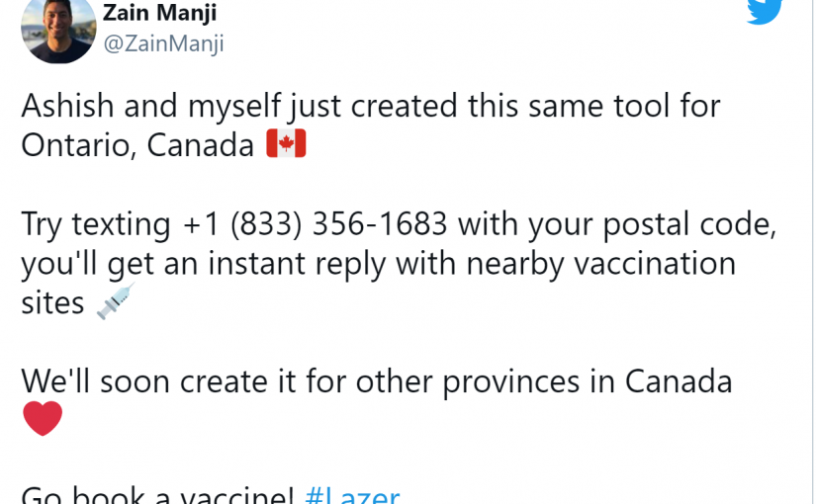Image resolution: width=816 pixels, height=504 pixels.
Task: Click the Twitter bird logo
Action: coord(764,10)
